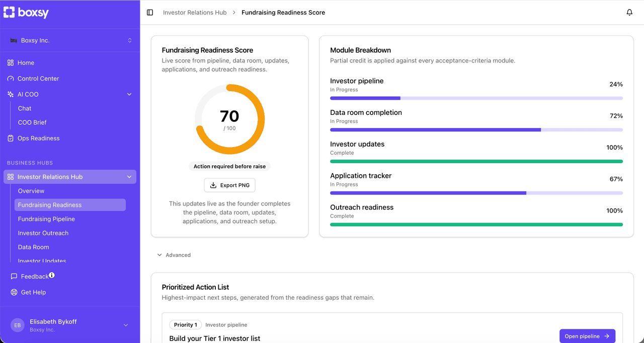The image size is (644, 343).
Task: Open Elisabeth Bykoff account menu chevron
Action: 126,325
